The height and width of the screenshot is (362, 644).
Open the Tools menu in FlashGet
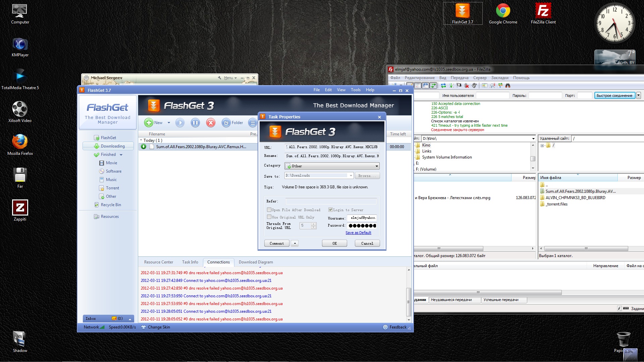coord(356,90)
